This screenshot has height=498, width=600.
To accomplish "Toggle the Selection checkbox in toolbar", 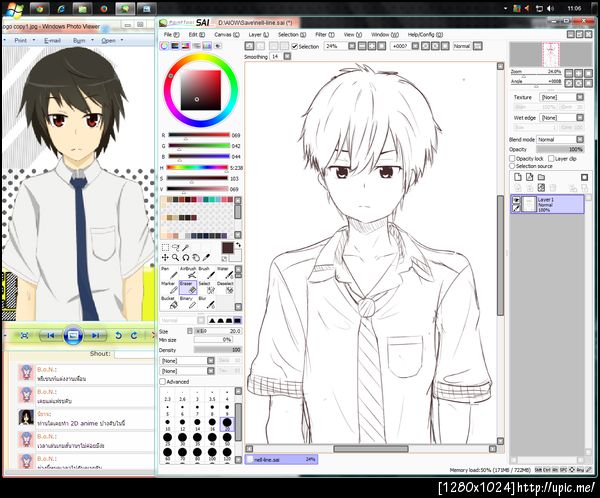I will (x=294, y=46).
